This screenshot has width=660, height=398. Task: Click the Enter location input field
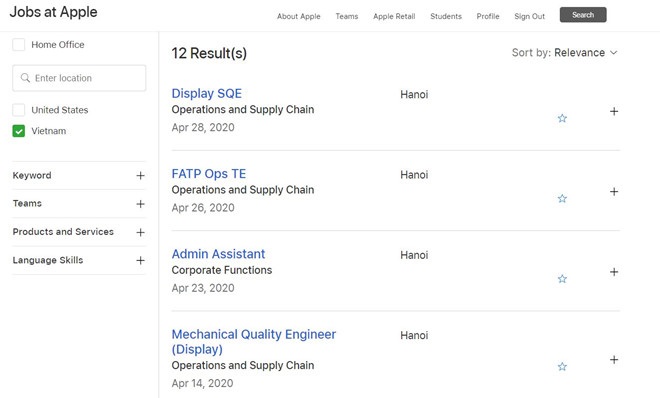(79, 78)
